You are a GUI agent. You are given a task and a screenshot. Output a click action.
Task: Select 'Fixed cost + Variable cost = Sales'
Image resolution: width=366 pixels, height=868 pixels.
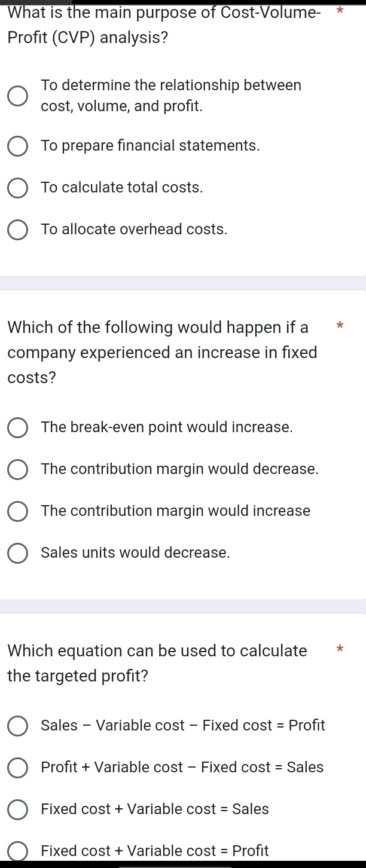tap(17, 809)
